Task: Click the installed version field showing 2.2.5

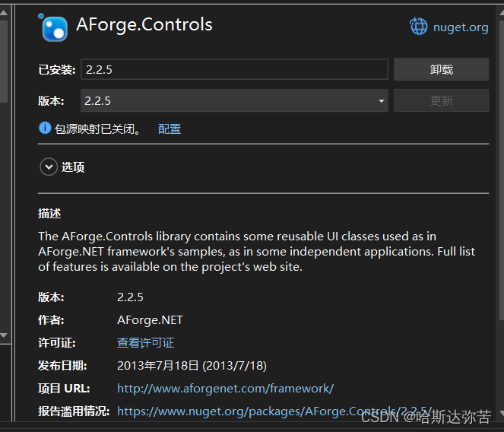Action: click(234, 69)
